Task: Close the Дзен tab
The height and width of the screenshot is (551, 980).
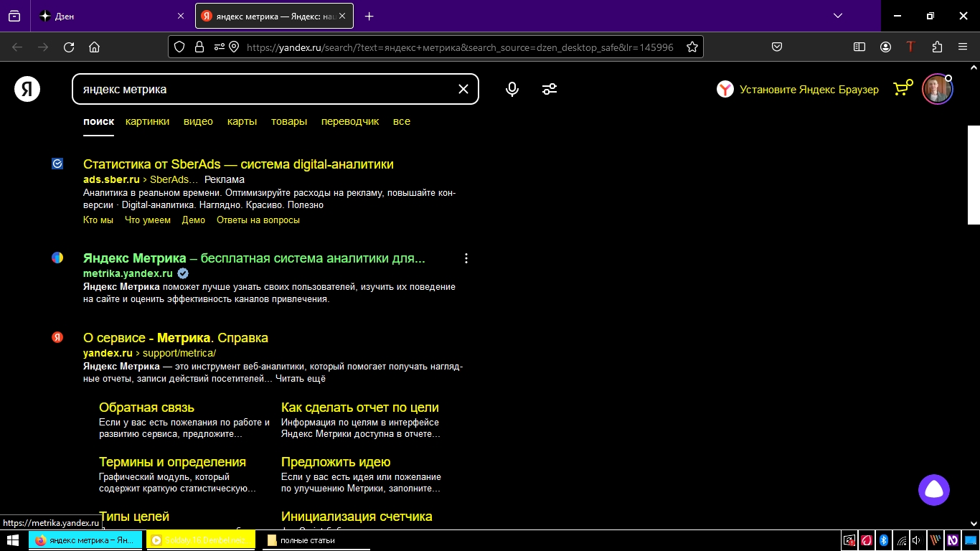Action: click(x=180, y=16)
